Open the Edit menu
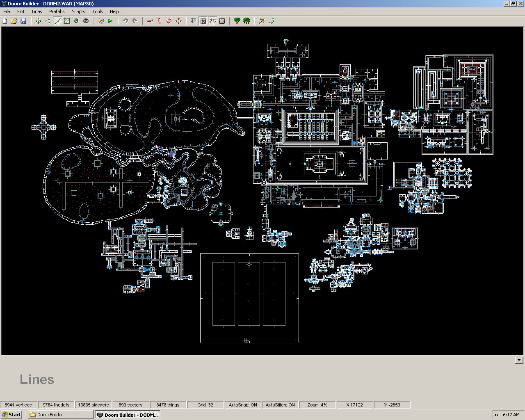525x420 pixels. click(x=21, y=11)
